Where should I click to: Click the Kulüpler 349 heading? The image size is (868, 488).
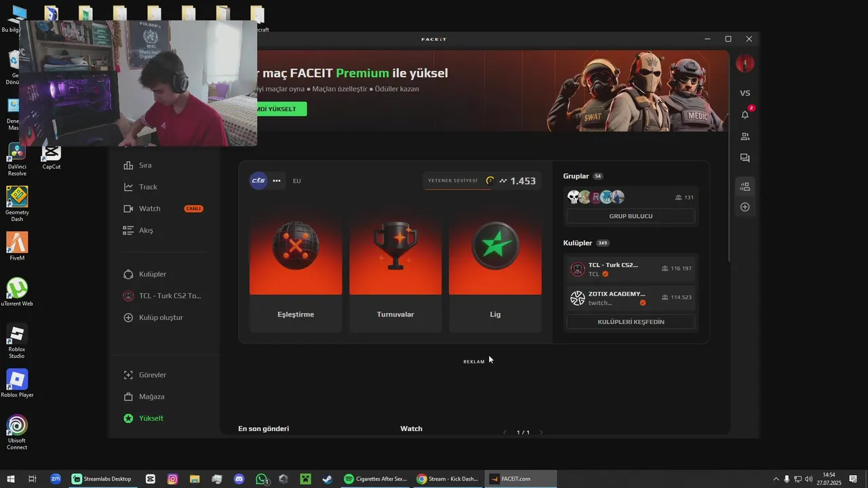pyautogui.click(x=586, y=243)
